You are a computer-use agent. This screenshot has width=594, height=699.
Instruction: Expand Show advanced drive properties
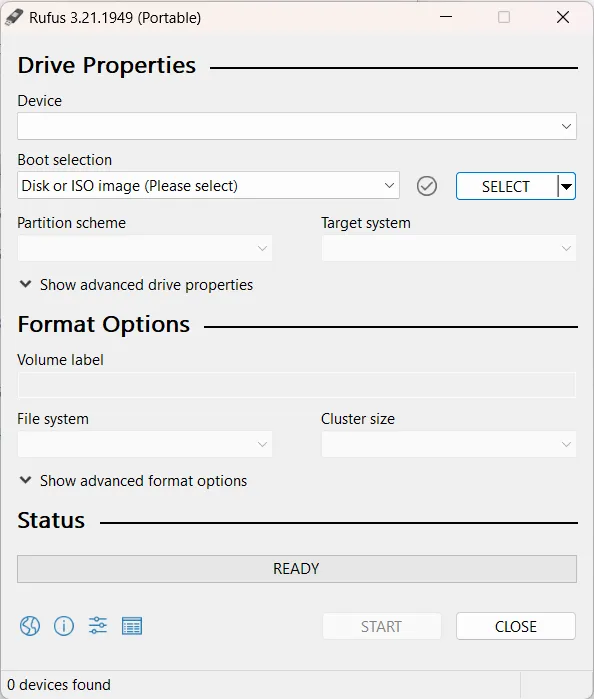click(x=136, y=285)
